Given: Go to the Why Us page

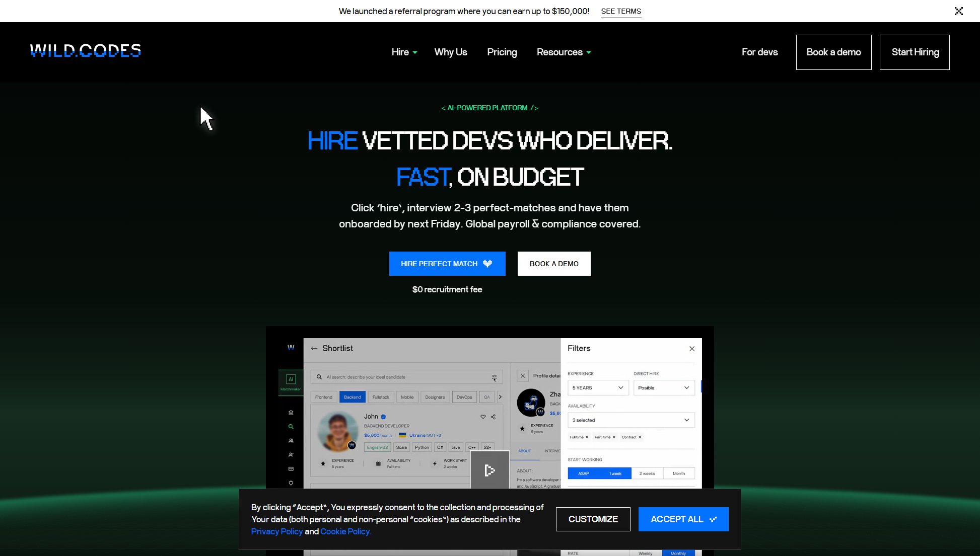Looking at the screenshot, I should click(450, 52).
